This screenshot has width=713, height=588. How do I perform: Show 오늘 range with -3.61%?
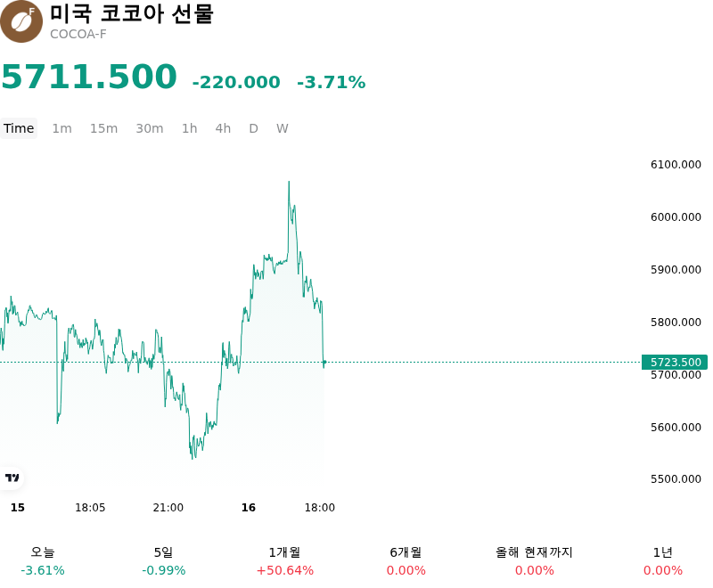click(43, 561)
